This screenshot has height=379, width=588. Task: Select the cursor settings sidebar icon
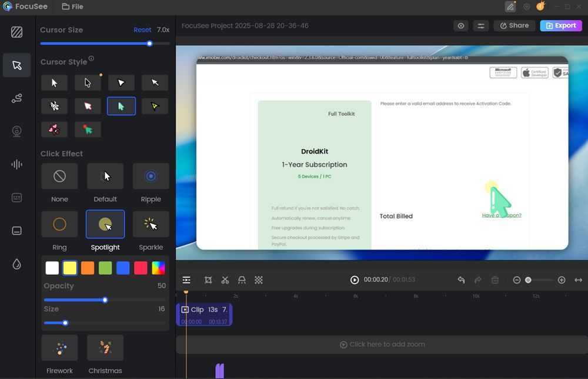pos(17,65)
